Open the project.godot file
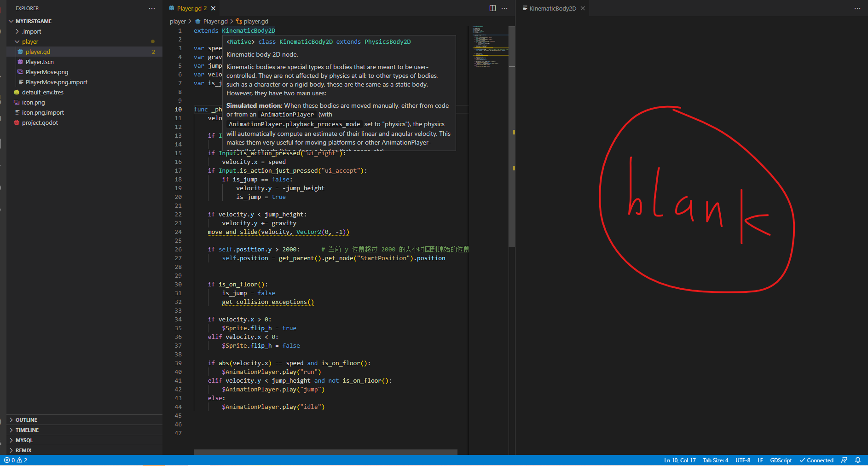The width and height of the screenshot is (868, 466). pos(40,122)
